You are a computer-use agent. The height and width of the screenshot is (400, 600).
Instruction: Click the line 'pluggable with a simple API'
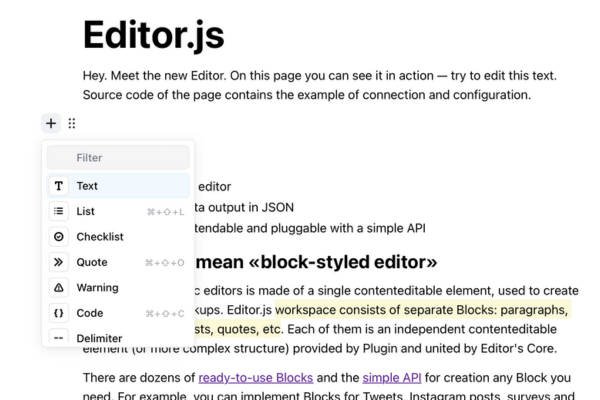click(x=348, y=228)
